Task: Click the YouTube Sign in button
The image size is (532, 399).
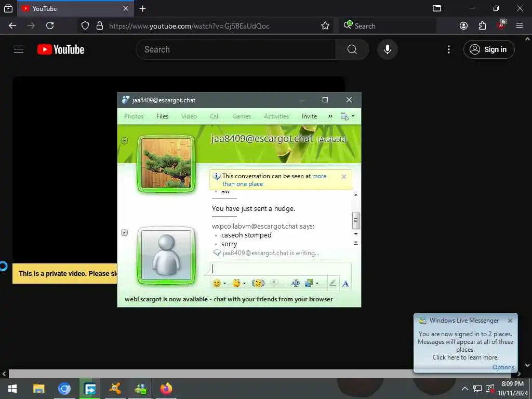Action: (x=489, y=49)
